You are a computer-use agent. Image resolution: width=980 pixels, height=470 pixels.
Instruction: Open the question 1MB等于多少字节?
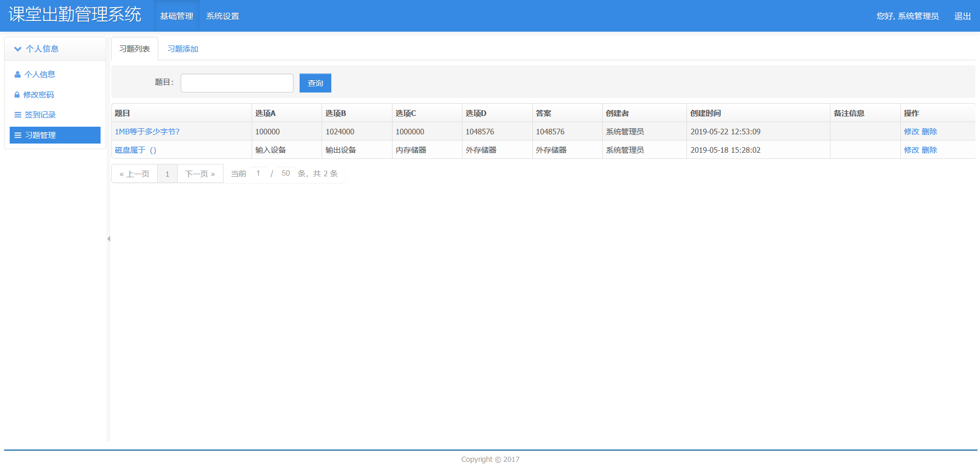(147, 132)
